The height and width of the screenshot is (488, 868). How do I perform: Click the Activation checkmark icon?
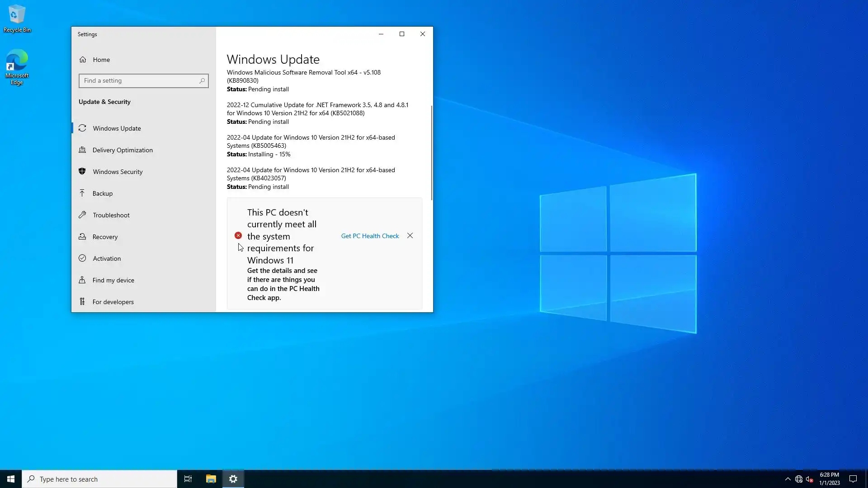click(x=82, y=258)
